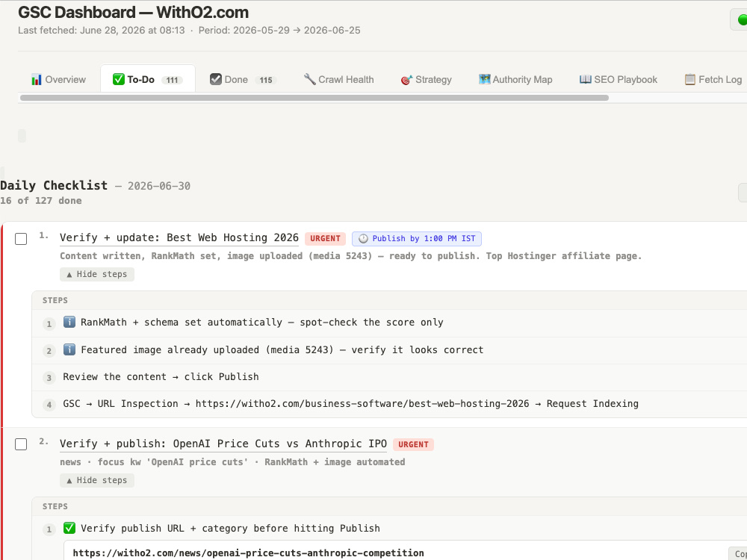Image resolution: width=747 pixels, height=560 pixels.
Task: Click the Publish by 1:00 PM IST badge
Action: [417, 239]
